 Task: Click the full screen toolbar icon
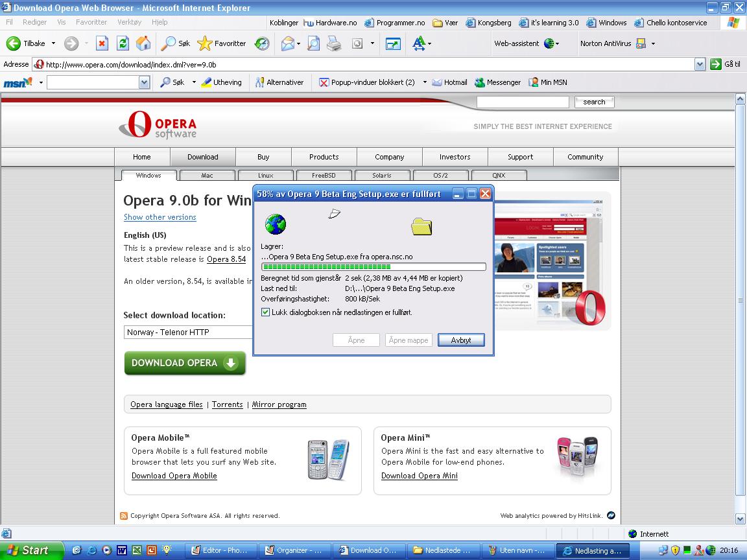392,43
